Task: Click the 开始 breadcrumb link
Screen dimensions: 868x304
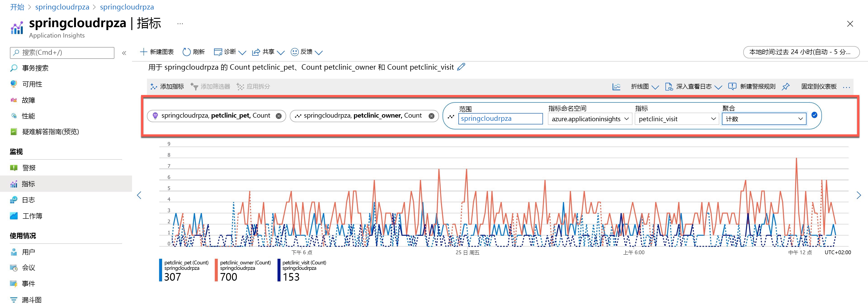Action: (17, 7)
